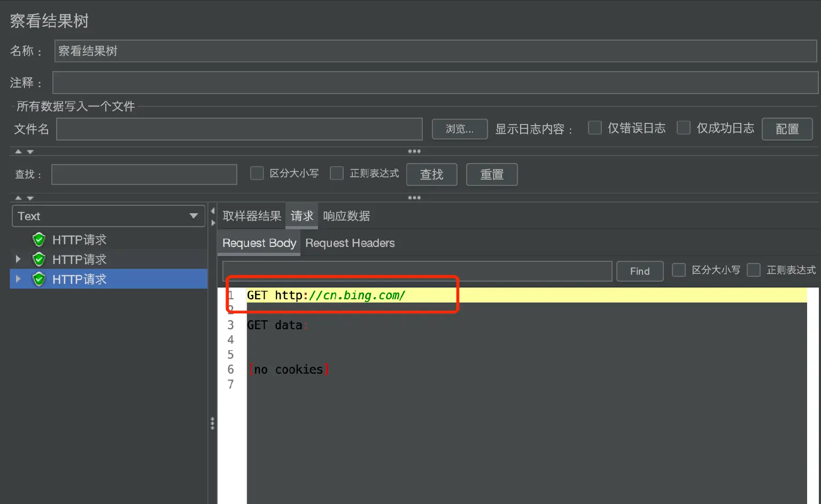Expand the selected HTTP请求 tree node
821x504 pixels.
[x=18, y=278]
